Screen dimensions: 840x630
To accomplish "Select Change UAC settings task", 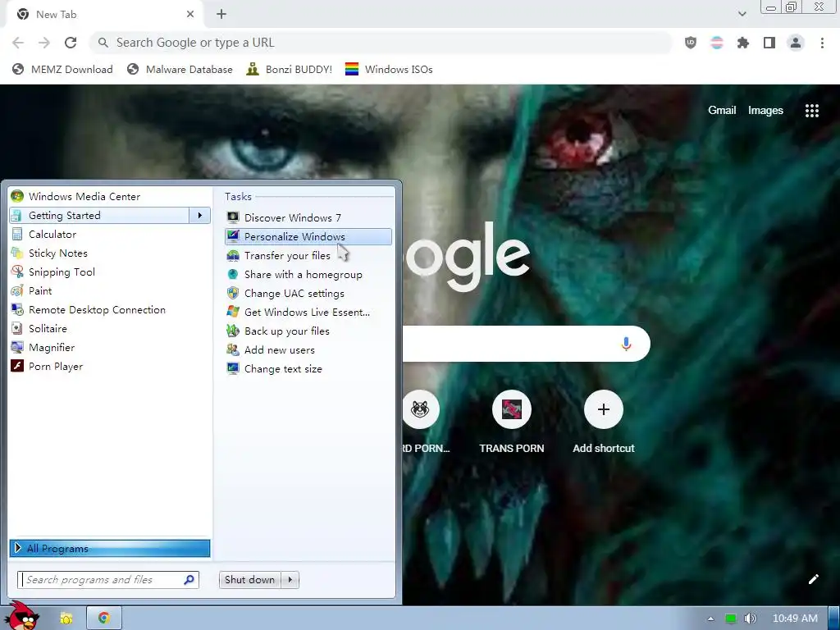I will coord(308,294).
